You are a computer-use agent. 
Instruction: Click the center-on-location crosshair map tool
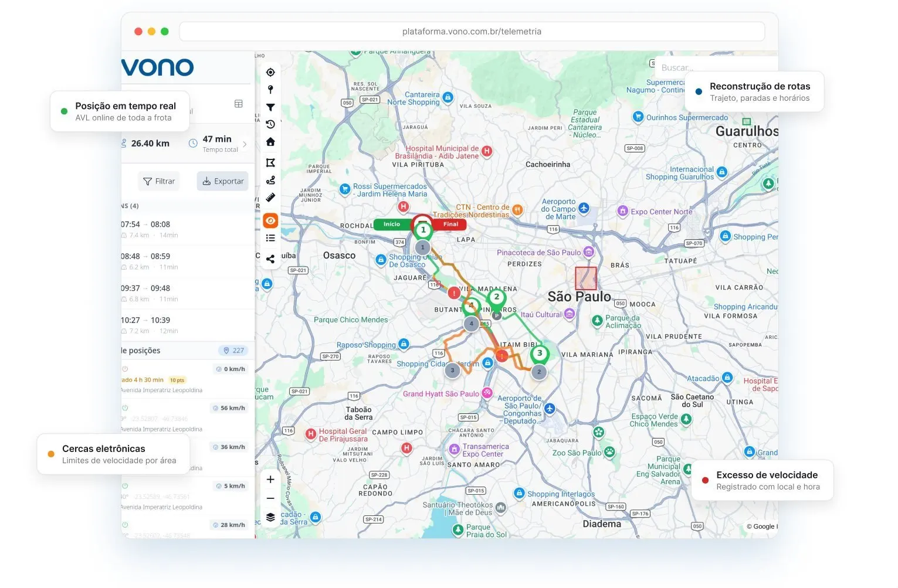(x=270, y=72)
